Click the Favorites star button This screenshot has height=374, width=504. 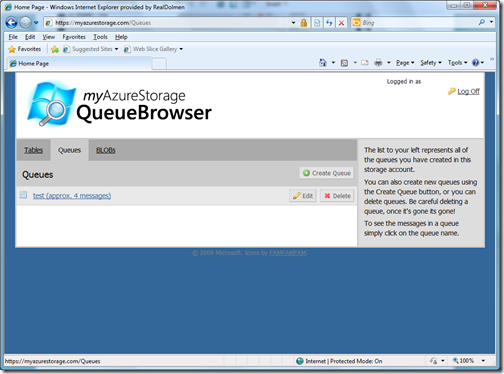click(x=25, y=49)
